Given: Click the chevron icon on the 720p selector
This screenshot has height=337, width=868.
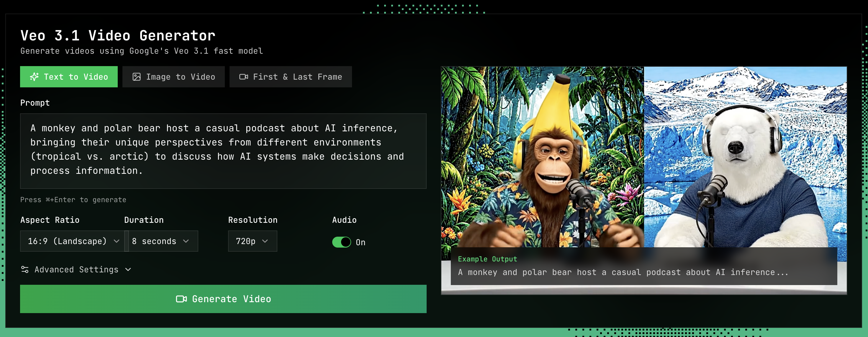Looking at the screenshot, I should click(x=265, y=241).
